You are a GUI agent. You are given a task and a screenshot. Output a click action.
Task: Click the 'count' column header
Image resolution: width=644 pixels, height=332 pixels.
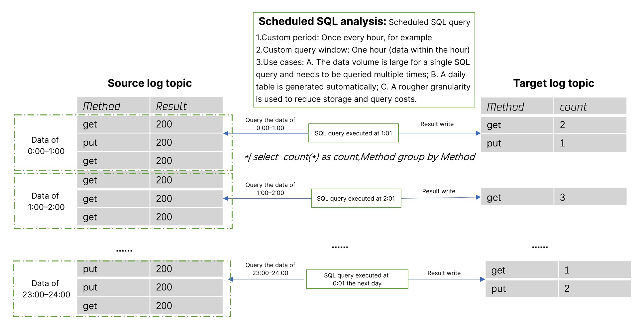[573, 107]
